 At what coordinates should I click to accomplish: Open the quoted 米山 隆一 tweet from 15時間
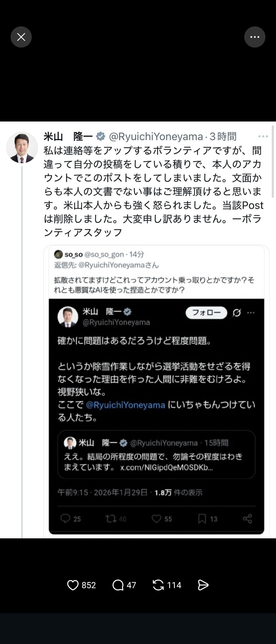click(156, 455)
